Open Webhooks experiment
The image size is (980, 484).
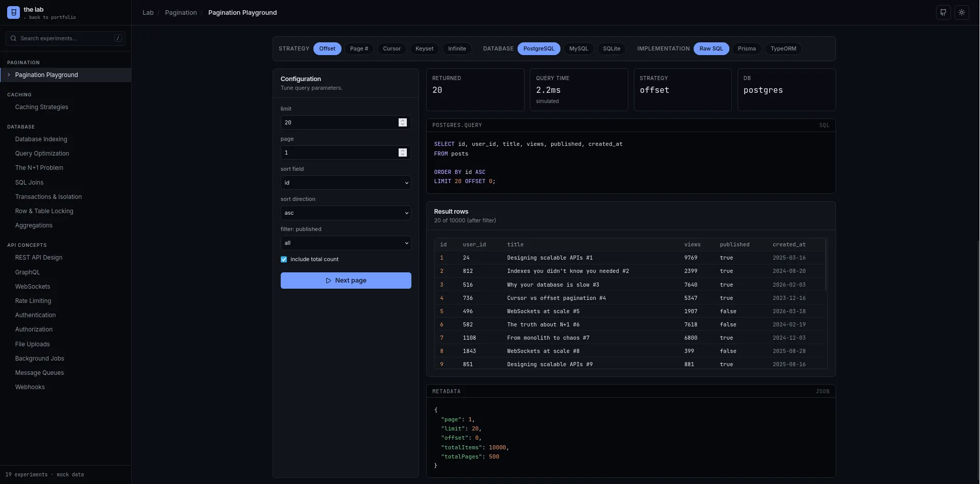pos(30,387)
